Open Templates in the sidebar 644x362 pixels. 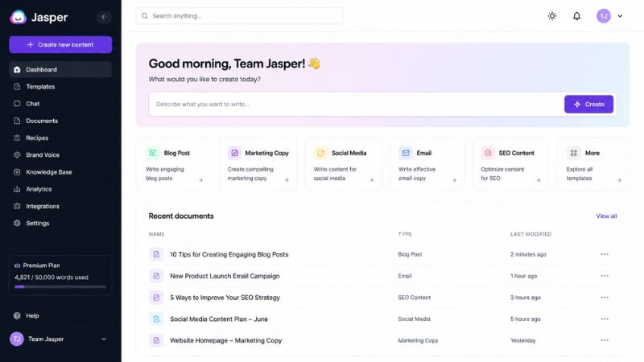pos(60,87)
